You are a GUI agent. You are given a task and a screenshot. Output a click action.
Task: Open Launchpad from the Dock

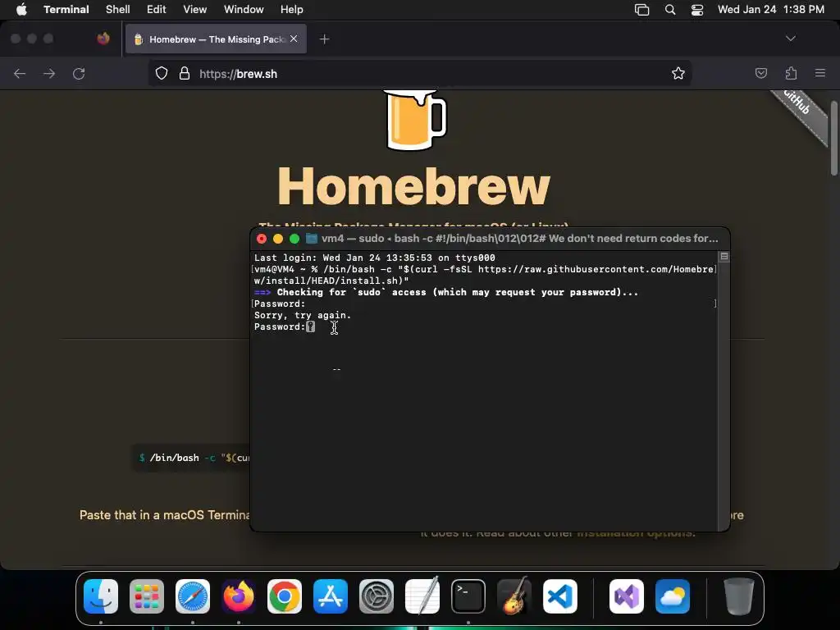147,596
